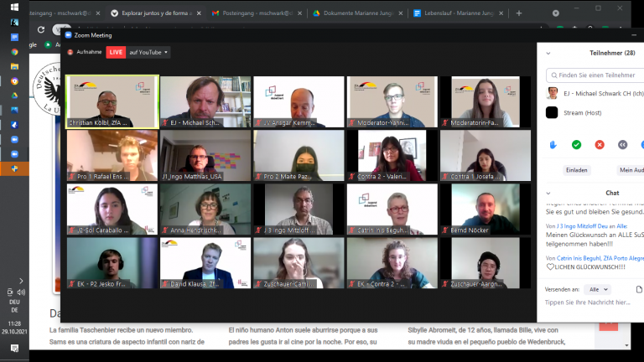Open the new browser tab plus button
The image size is (644, 362).
(x=519, y=13)
